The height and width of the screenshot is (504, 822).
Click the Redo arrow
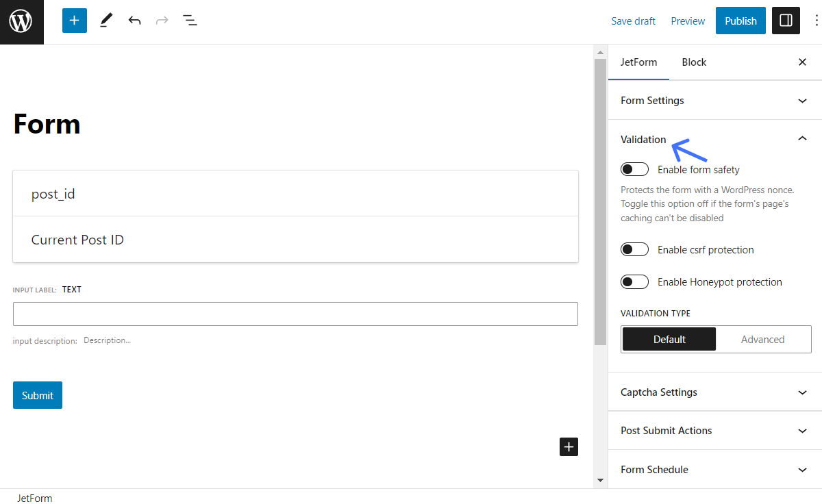point(162,21)
